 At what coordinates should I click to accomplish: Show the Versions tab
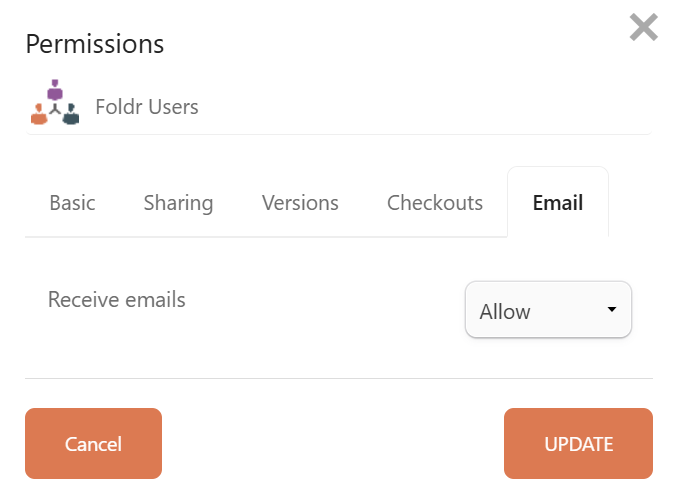tap(300, 203)
